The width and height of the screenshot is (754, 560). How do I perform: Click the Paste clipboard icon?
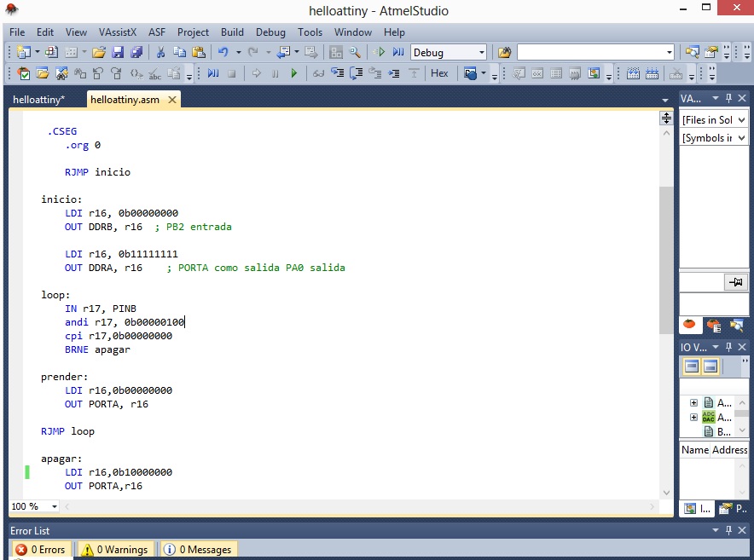tap(199, 52)
